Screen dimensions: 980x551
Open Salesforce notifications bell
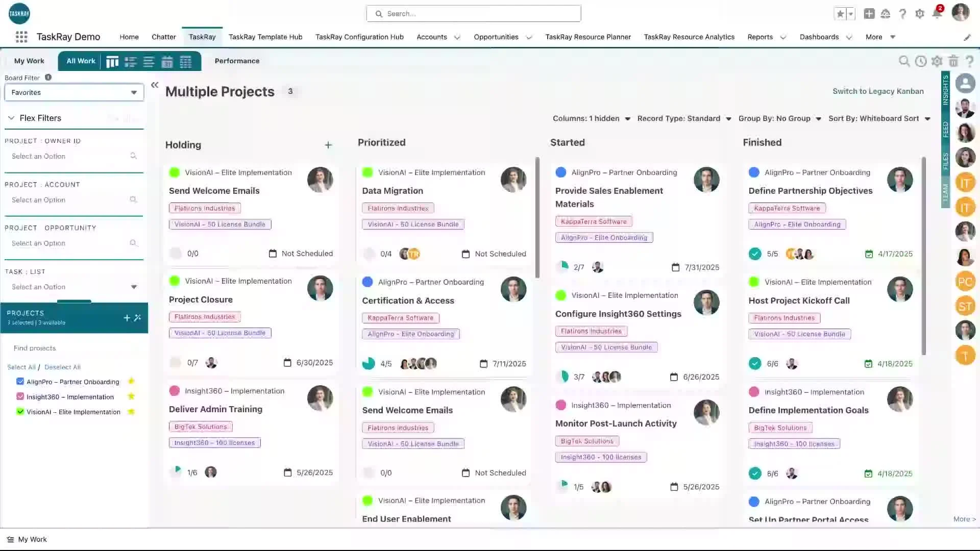click(x=937, y=14)
